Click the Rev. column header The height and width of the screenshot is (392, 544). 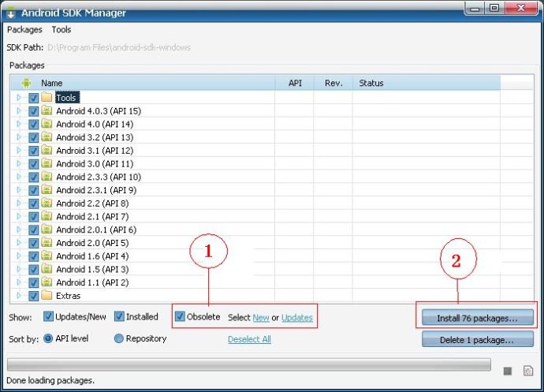[x=333, y=83]
